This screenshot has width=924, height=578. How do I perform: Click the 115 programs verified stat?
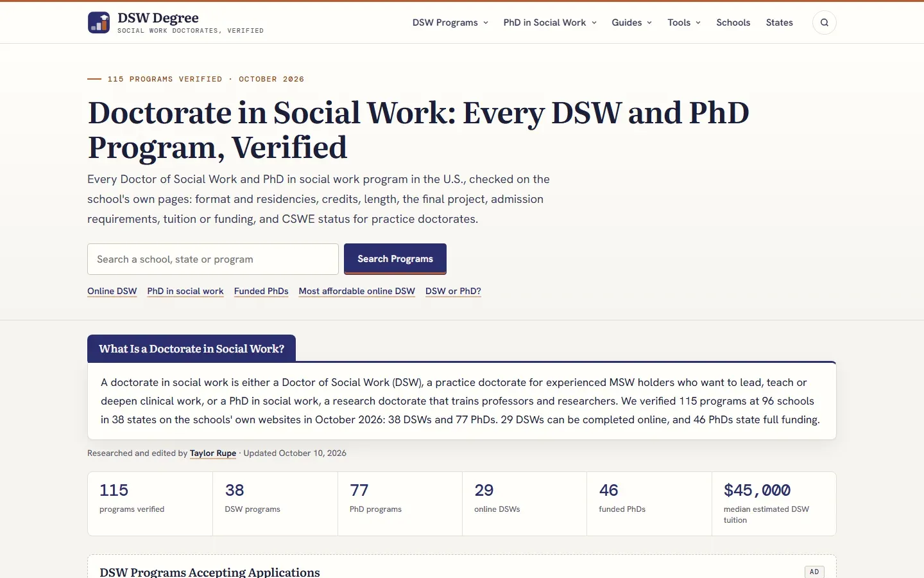click(150, 504)
